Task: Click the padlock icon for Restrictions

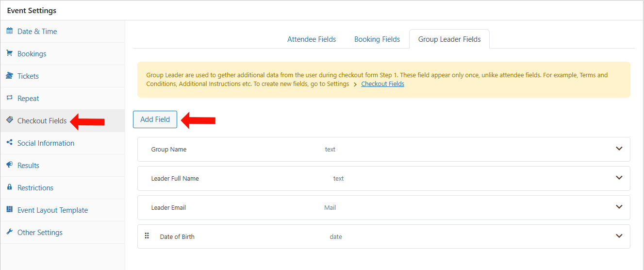Action: pos(9,187)
